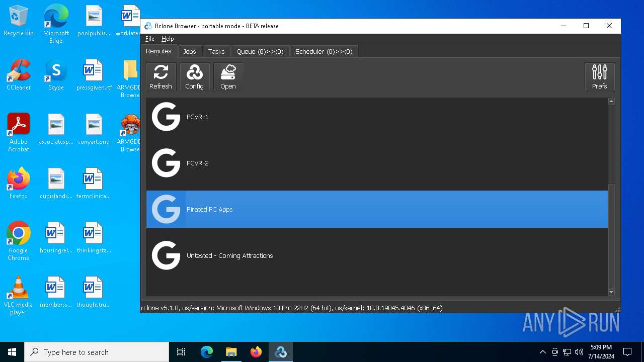This screenshot has height=362, width=644.
Task: Select the associatesp... image file
Action: point(56,130)
